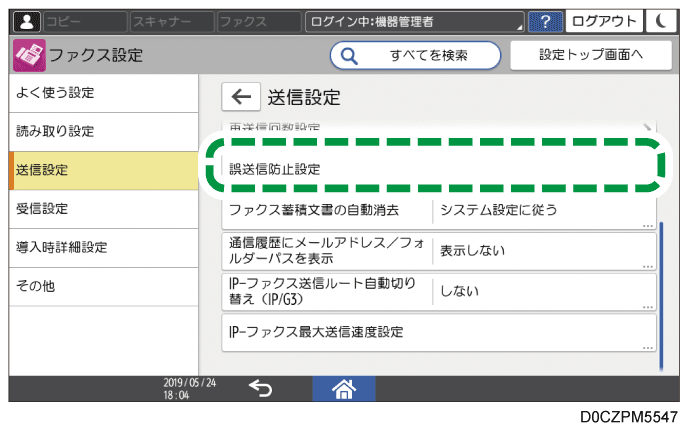Go to 設定トップ画面へ

(591, 55)
